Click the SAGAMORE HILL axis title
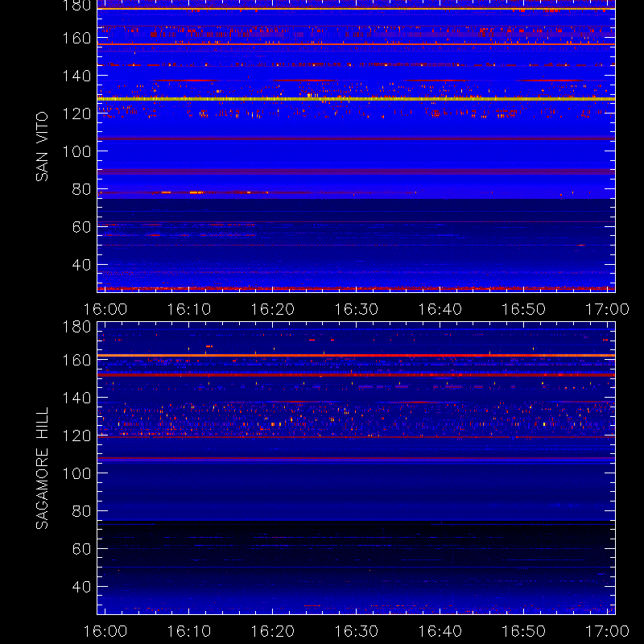 [42, 469]
